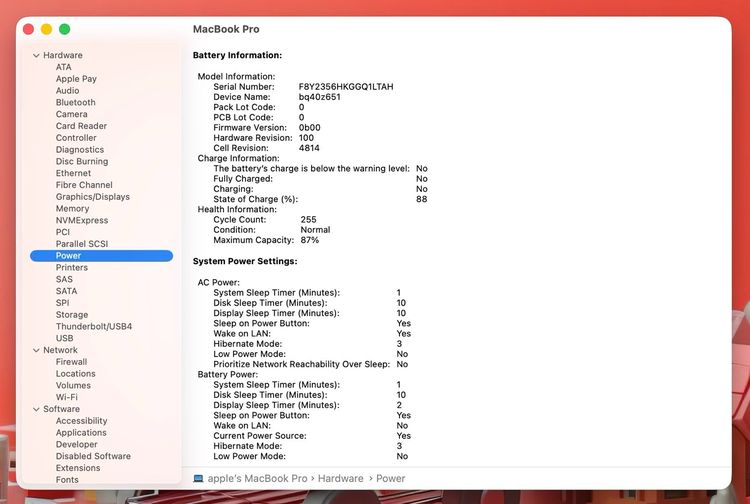This screenshot has width=750, height=504.
Task: Click Condition value Normal
Action: click(315, 230)
